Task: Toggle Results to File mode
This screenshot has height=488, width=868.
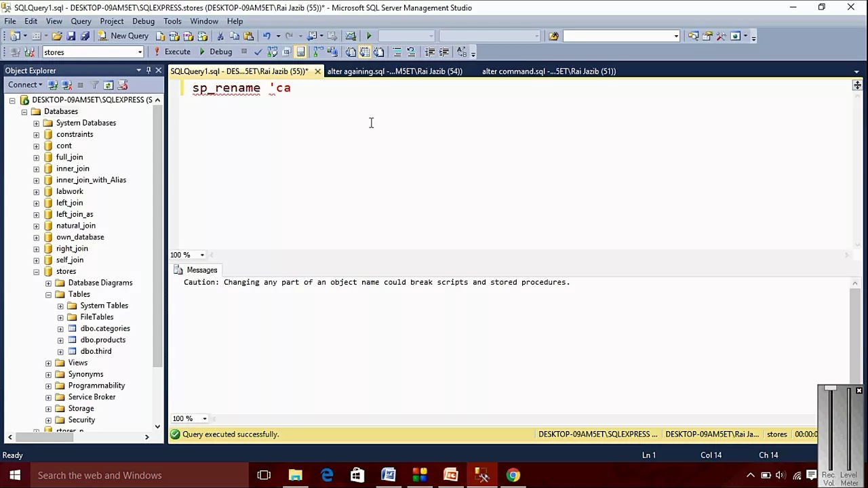Action: pyautogui.click(x=378, y=52)
